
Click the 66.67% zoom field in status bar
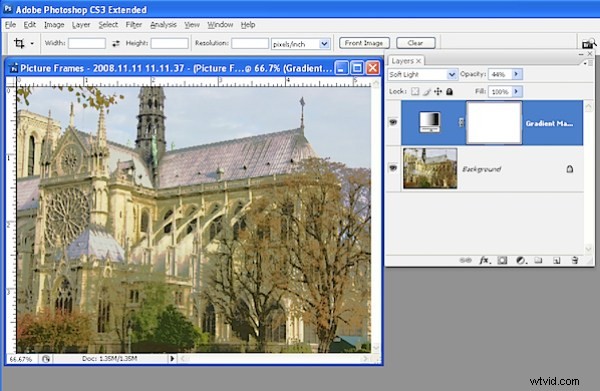point(21,359)
